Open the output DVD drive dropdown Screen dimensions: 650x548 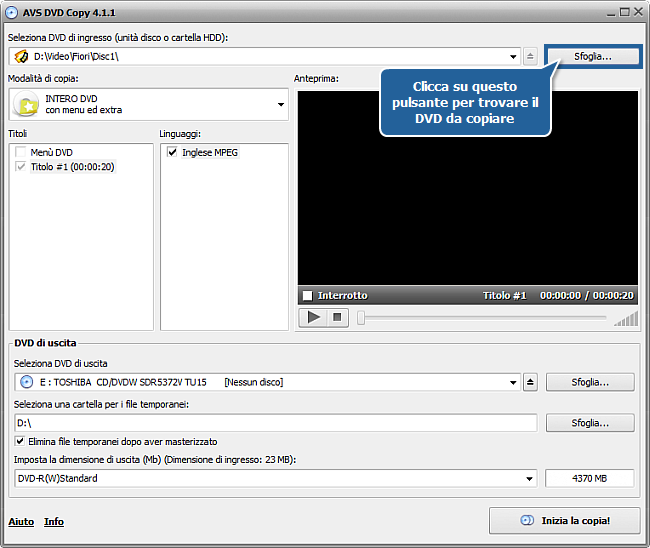tap(513, 382)
